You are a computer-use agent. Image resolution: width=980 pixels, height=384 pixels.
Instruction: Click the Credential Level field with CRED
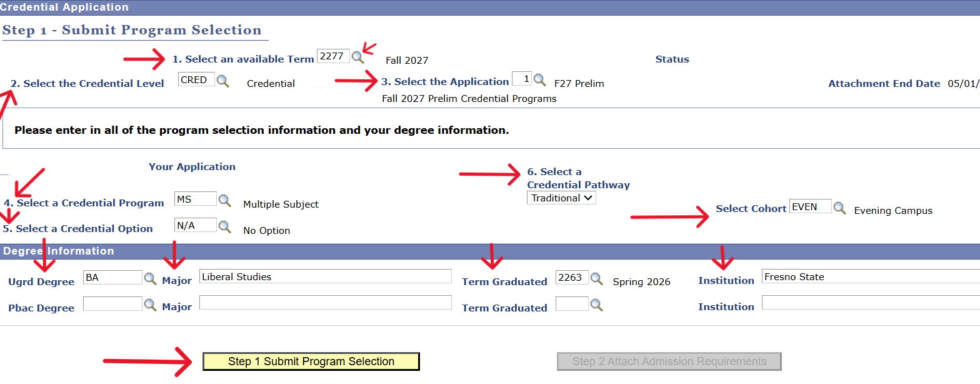[196, 80]
